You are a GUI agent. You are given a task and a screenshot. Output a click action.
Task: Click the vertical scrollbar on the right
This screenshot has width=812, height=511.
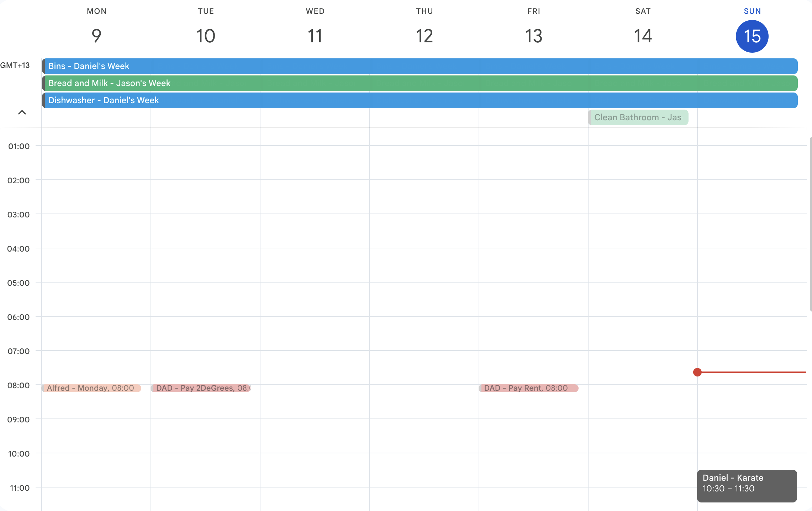tap(810, 224)
